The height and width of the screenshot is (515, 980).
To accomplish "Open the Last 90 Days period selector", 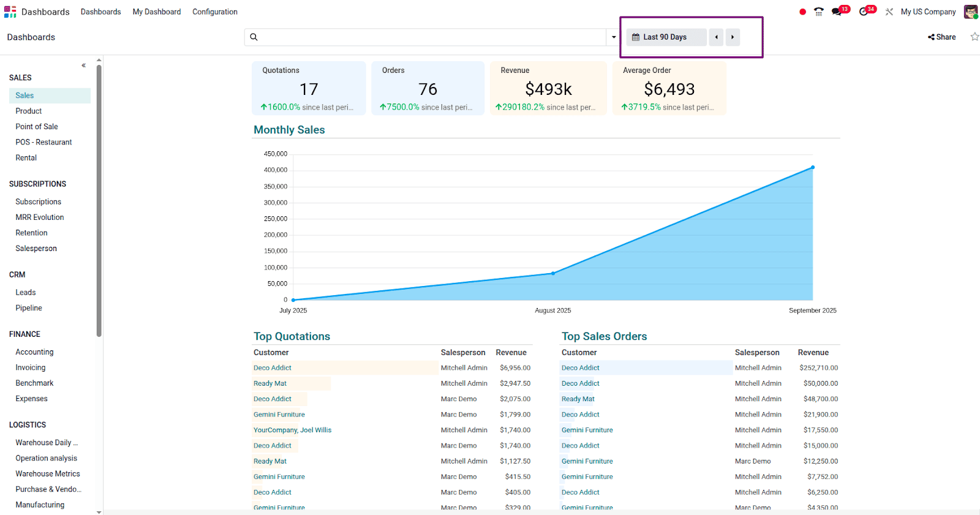I will tap(665, 37).
